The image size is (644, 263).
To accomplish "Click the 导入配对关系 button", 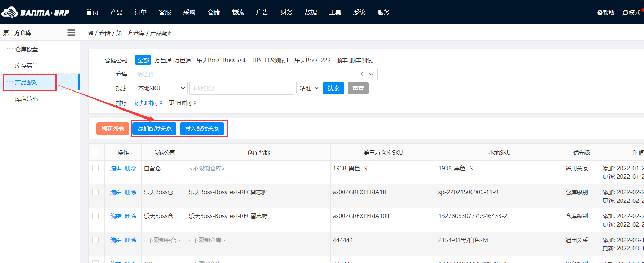I will [x=202, y=129].
